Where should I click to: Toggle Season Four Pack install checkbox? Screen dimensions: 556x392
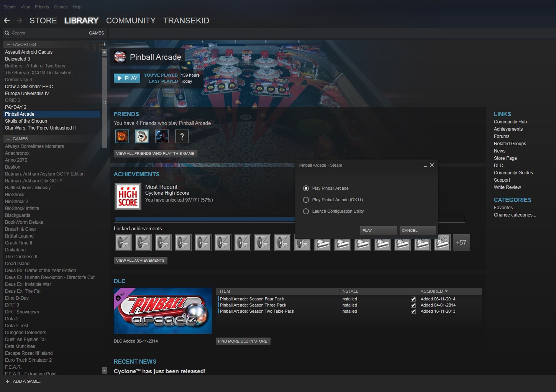(413, 299)
